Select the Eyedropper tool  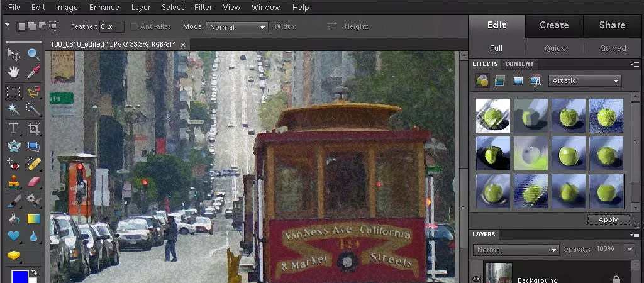tap(34, 73)
